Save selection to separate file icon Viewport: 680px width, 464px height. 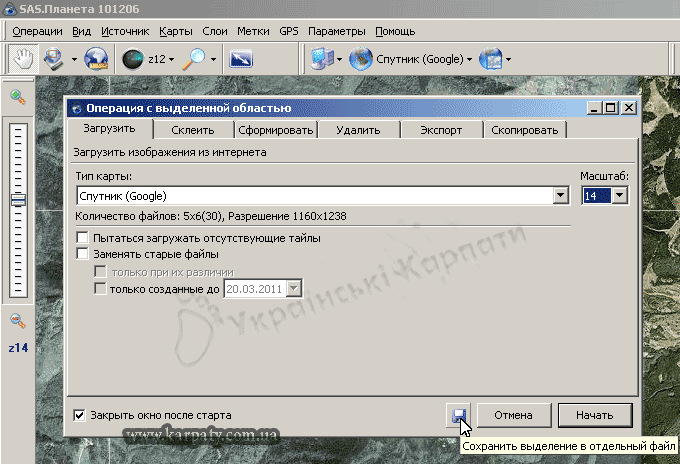tap(457, 415)
